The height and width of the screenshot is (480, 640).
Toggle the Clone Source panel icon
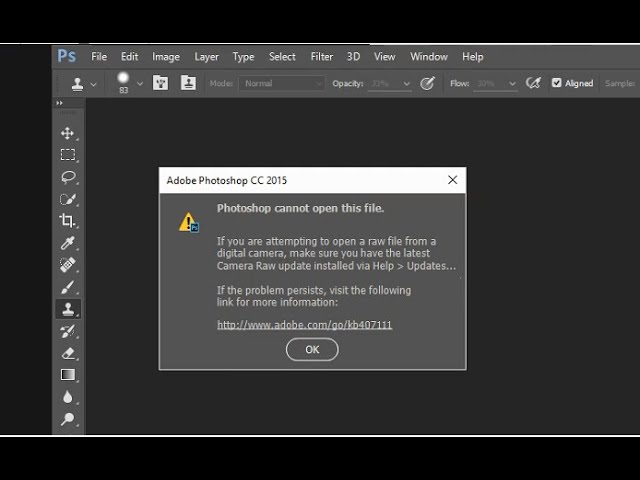click(188, 83)
